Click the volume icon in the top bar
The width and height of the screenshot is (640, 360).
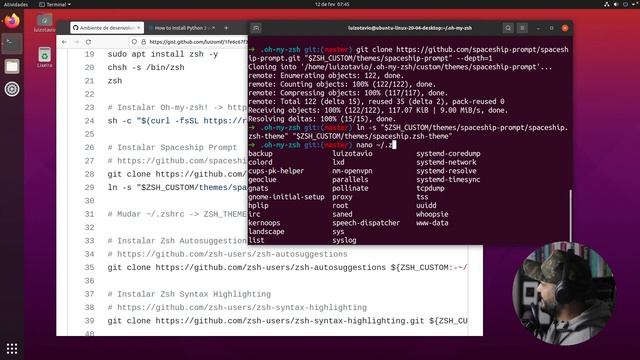(616, 4)
